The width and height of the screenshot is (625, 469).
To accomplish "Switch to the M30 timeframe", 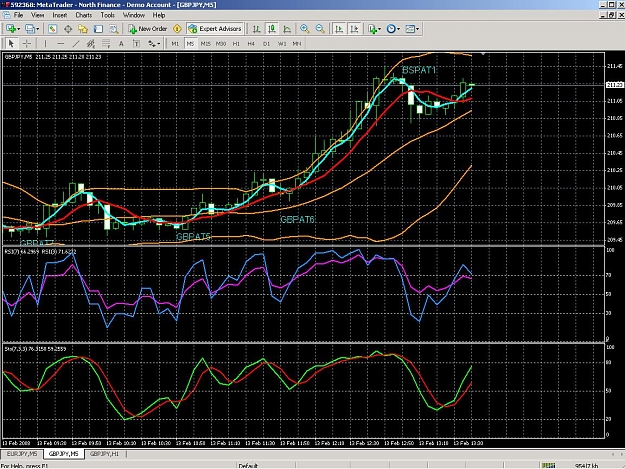I will pos(221,43).
